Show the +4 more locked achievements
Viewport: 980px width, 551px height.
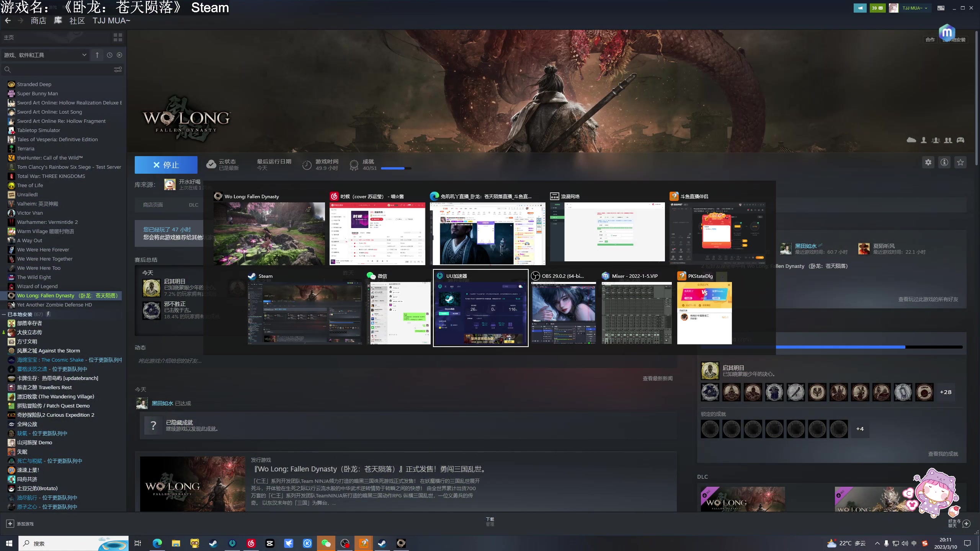pos(859,429)
